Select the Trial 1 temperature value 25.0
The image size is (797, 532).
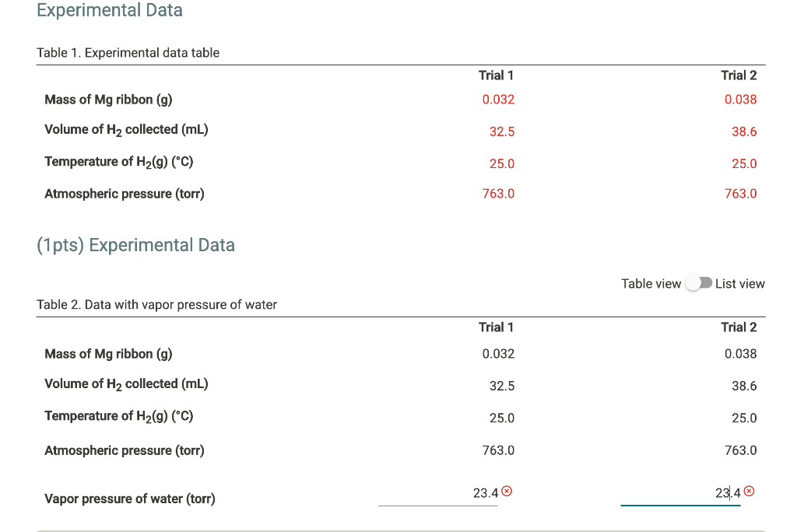click(x=502, y=163)
